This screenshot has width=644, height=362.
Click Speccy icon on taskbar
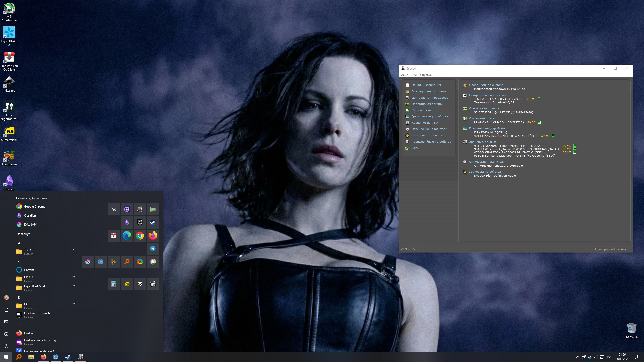point(80,357)
